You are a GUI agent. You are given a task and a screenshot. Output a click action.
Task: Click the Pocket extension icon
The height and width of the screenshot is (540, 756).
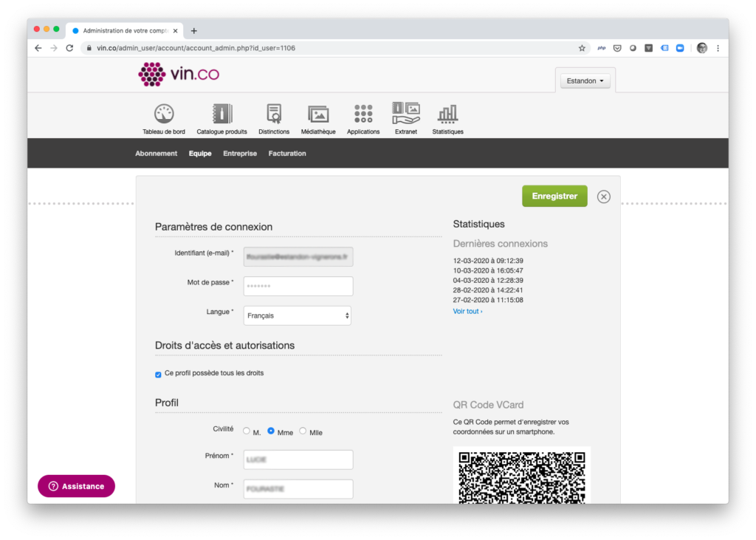(x=617, y=48)
